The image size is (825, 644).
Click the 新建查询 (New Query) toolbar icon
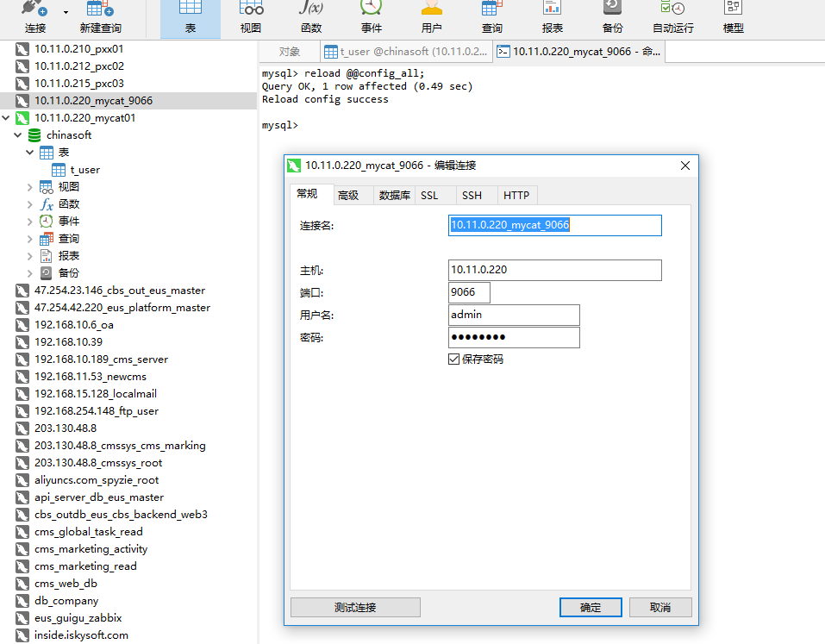point(100,9)
